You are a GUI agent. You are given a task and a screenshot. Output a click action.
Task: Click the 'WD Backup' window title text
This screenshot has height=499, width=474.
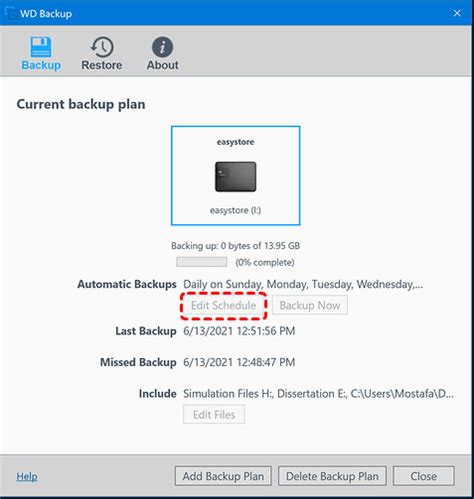pos(46,14)
